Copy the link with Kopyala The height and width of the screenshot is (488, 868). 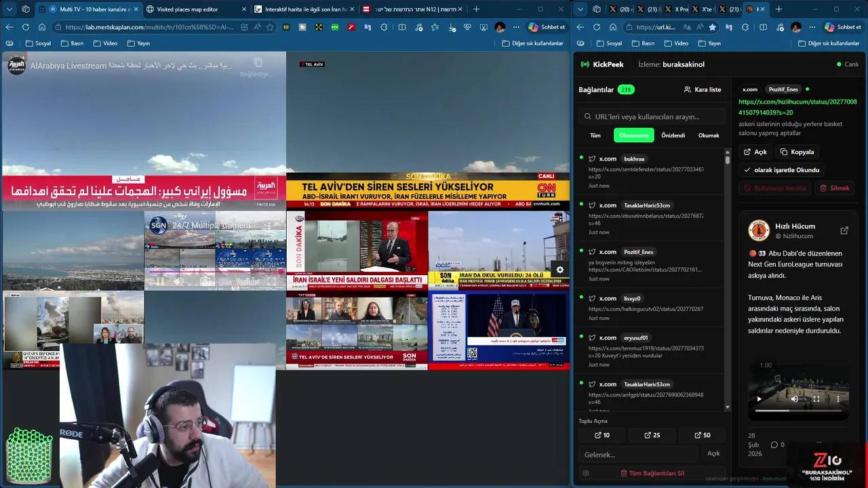tap(797, 152)
